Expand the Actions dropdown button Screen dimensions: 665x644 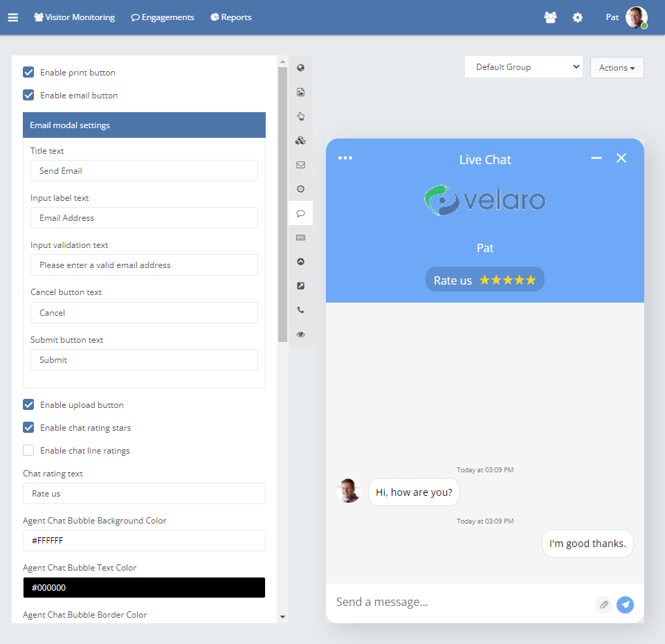(x=617, y=68)
